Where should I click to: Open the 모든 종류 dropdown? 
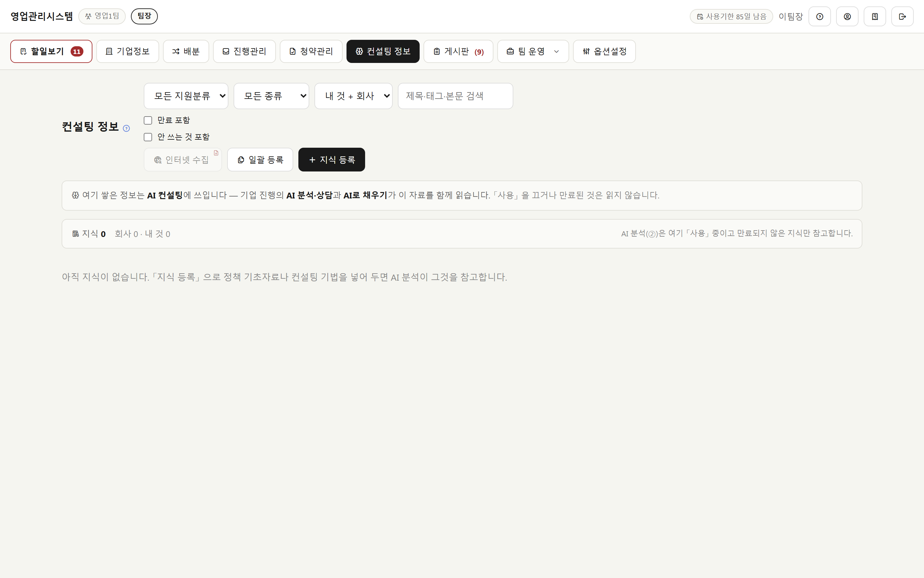tap(271, 96)
